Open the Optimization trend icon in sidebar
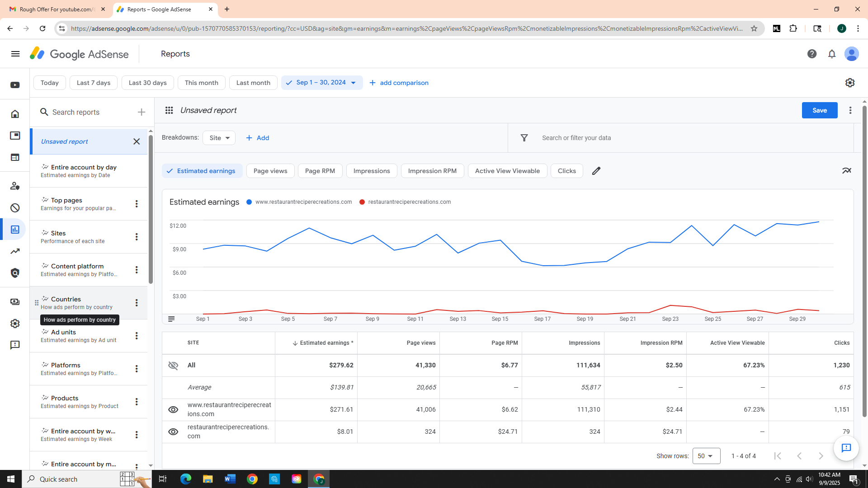The image size is (868, 488). pos(15,251)
